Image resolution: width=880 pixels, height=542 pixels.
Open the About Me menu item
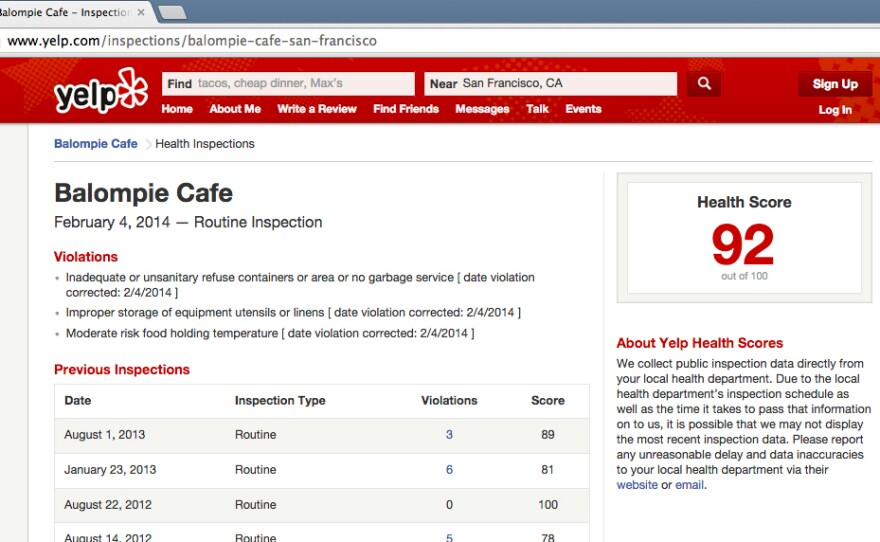(235, 109)
